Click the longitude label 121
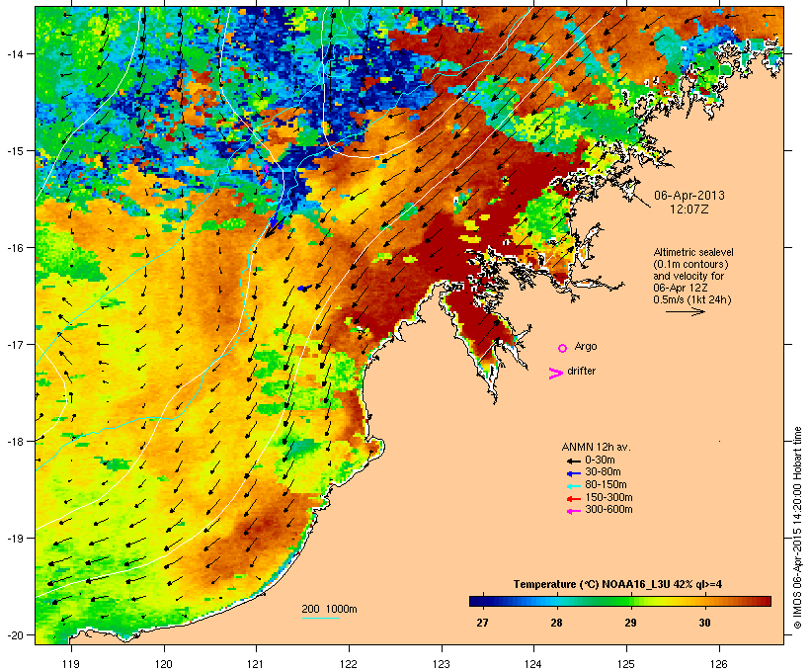 (256, 664)
